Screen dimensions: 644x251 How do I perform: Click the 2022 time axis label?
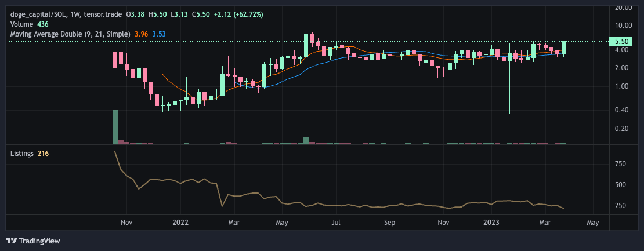tap(180, 222)
